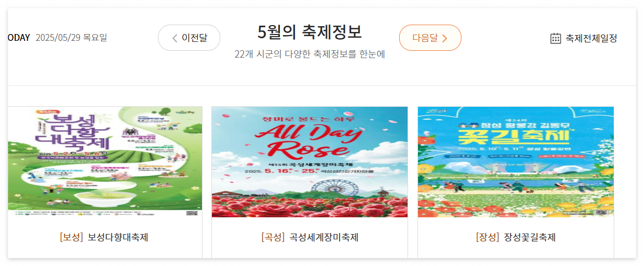Click QR code on 보성다향대축제 poster
The height and width of the screenshot is (266, 644).
[192, 213]
